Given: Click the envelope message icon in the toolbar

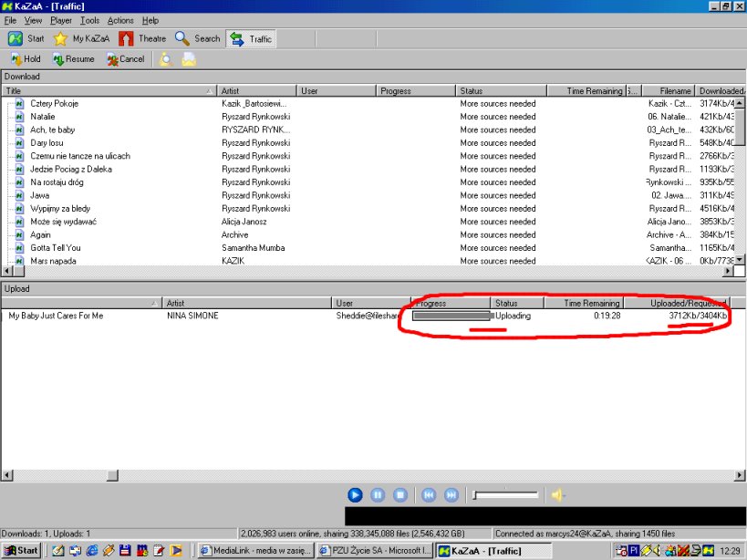Looking at the screenshot, I should click(x=189, y=59).
